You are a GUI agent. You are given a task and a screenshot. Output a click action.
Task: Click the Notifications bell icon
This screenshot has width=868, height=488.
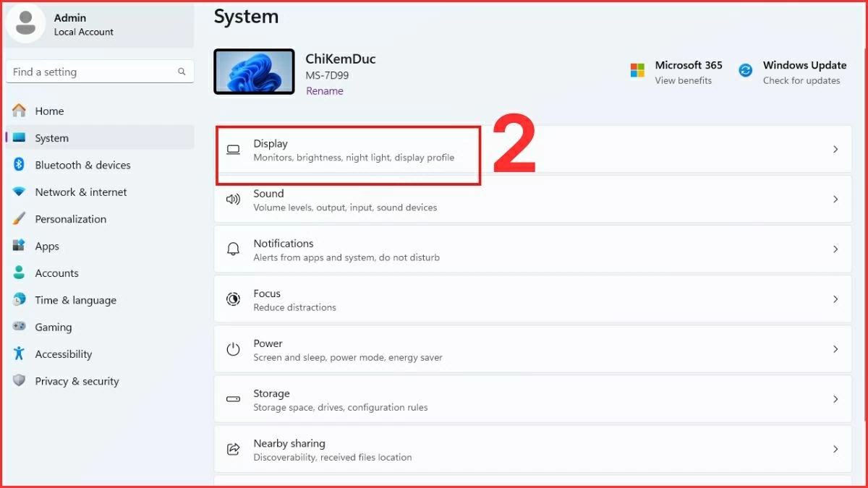tap(233, 249)
